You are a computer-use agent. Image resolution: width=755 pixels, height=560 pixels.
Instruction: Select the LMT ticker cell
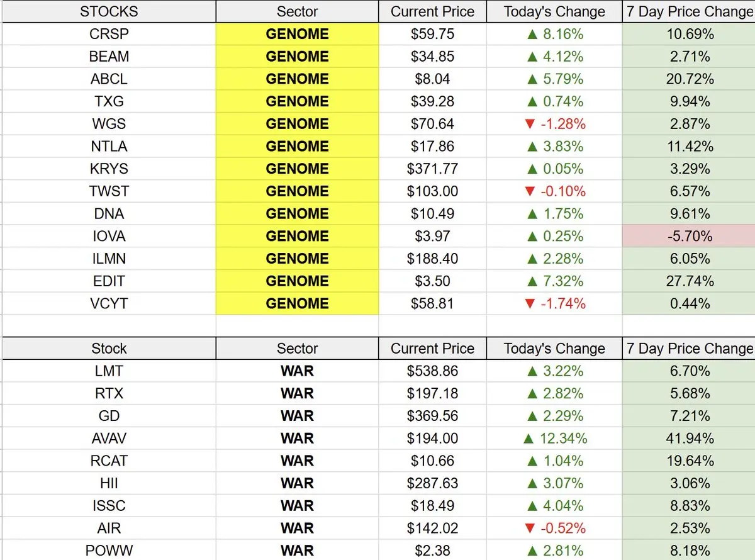(x=109, y=371)
